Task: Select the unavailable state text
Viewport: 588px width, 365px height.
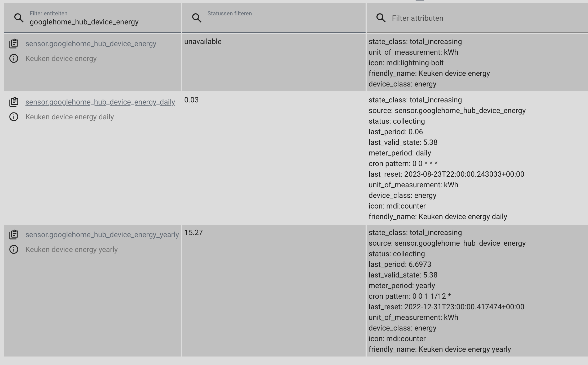Action: [203, 41]
